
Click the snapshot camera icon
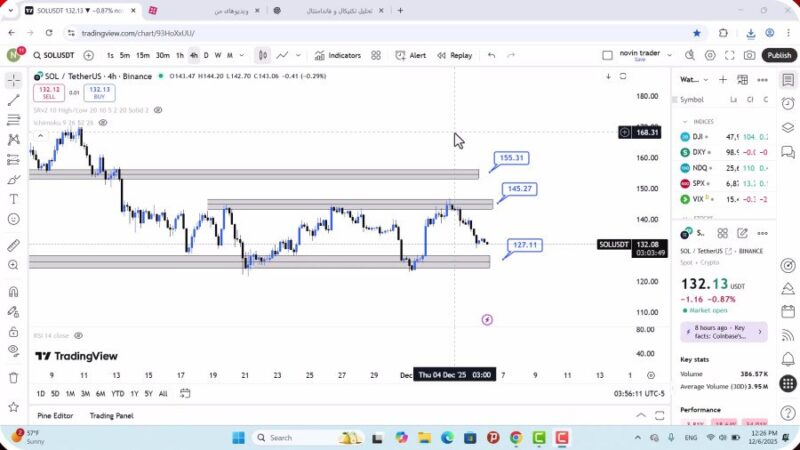(x=749, y=56)
